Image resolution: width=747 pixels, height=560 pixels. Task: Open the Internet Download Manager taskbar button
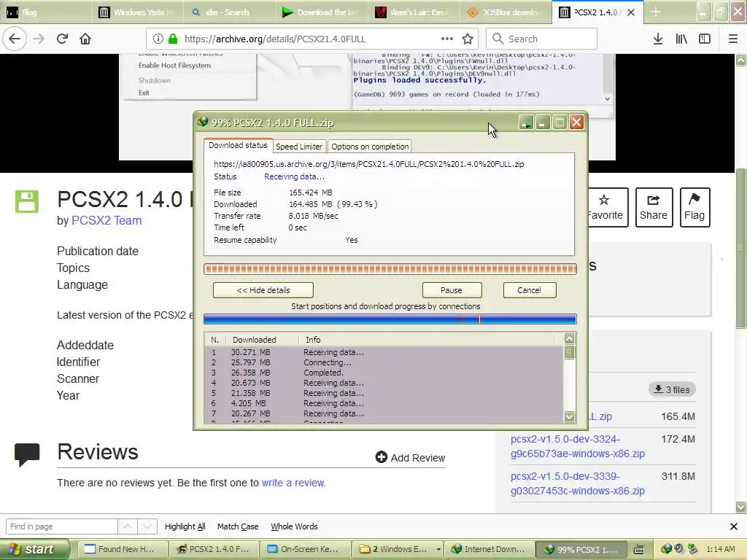coord(489,549)
